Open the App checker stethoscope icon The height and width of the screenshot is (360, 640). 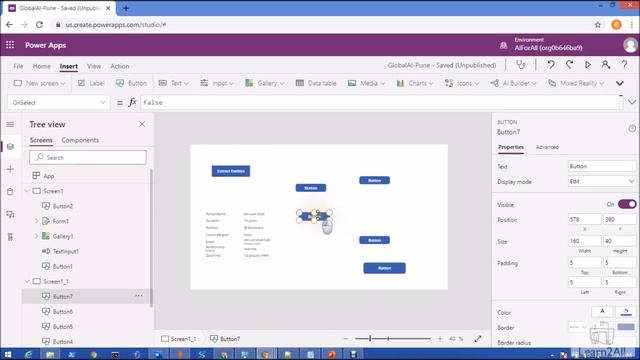521,65
